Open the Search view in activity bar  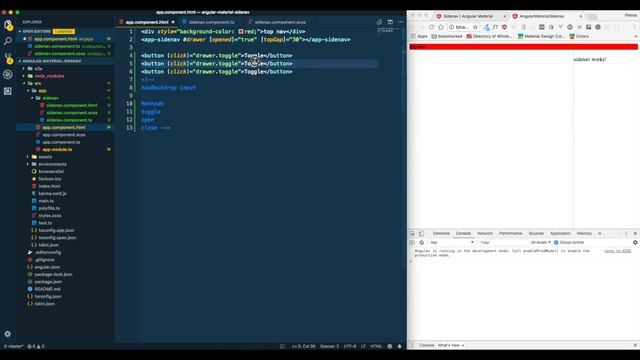(7, 41)
